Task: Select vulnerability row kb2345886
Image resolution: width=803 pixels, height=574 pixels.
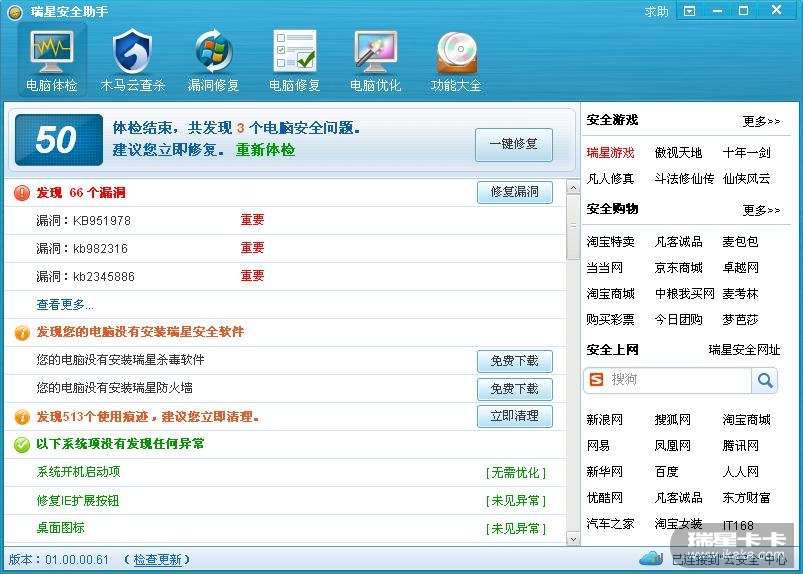Action: tap(285, 277)
